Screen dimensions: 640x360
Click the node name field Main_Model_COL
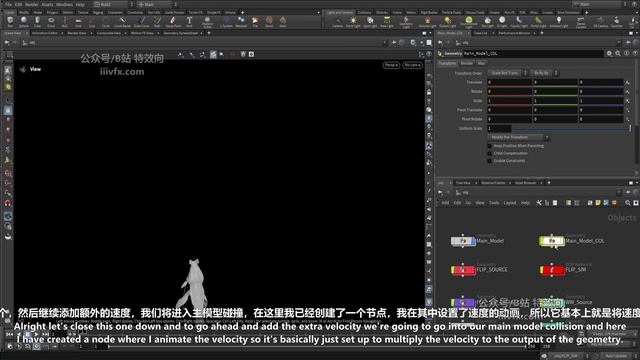click(533, 53)
